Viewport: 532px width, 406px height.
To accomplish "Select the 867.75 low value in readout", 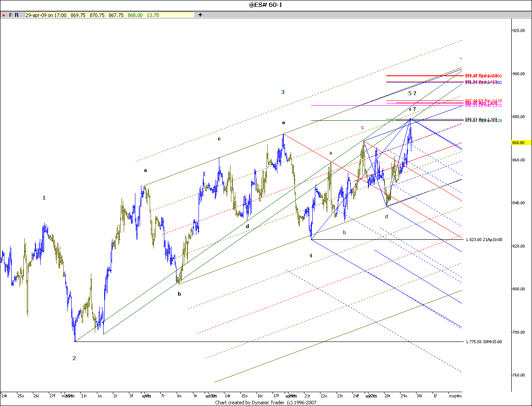I will [x=116, y=15].
